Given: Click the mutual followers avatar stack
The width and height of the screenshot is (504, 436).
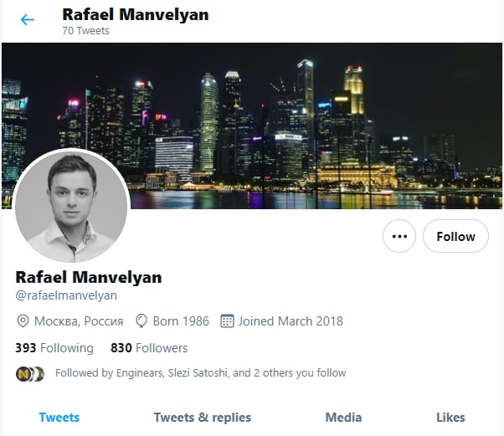Looking at the screenshot, I should (x=30, y=374).
